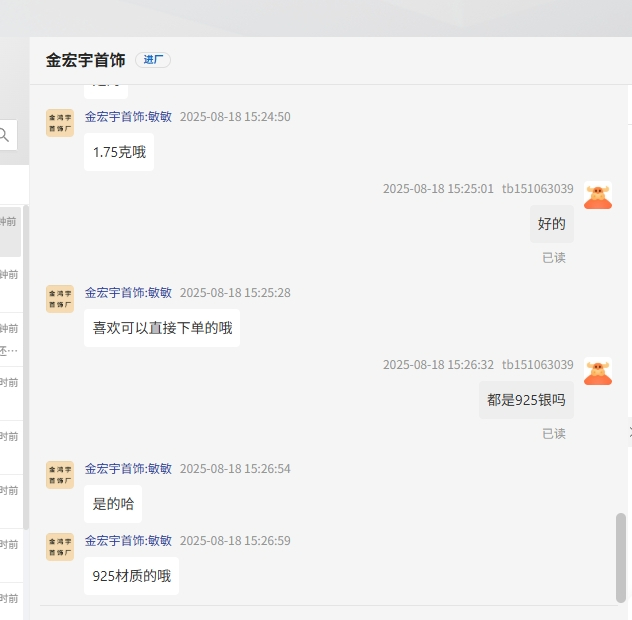The width and height of the screenshot is (632, 620).
Task: Click the search magnifier icon
Action: [x=5, y=135]
